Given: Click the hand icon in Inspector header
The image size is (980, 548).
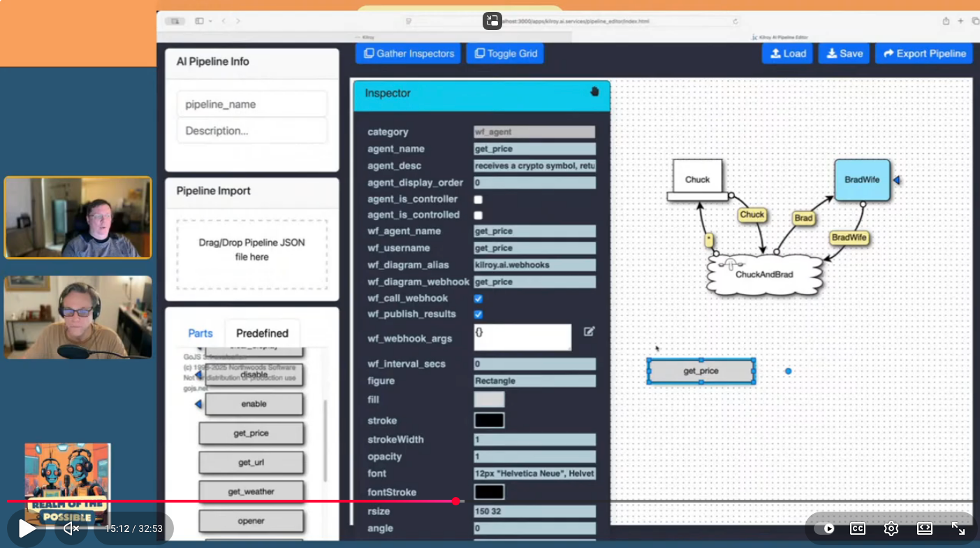Looking at the screenshot, I should (594, 92).
